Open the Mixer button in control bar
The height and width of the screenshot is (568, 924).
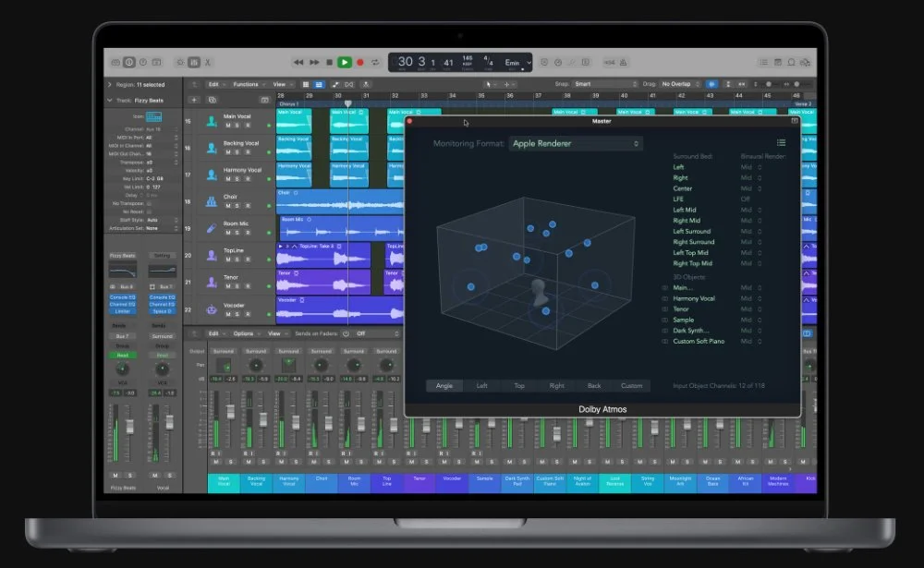pyautogui.click(x=194, y=62)
